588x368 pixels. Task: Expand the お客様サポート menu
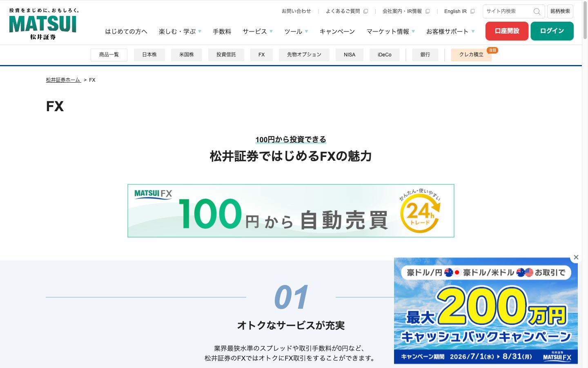coord(450,31)
